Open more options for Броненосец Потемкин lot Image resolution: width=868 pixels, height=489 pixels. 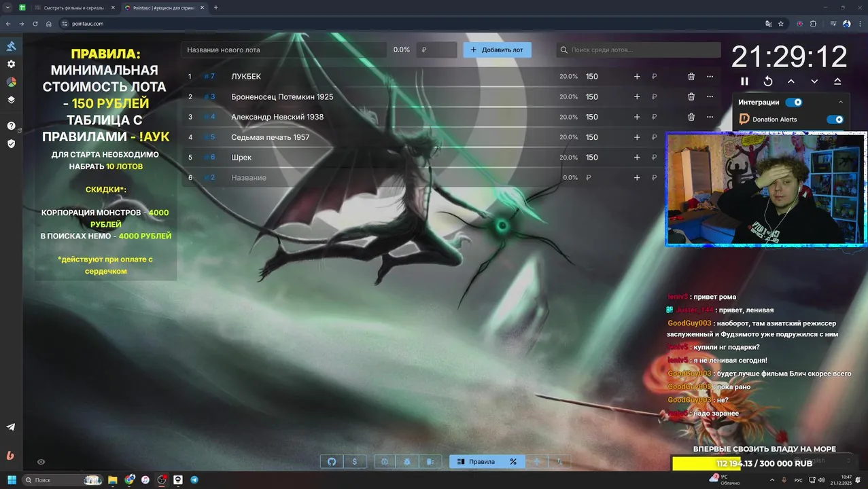coord(710,97)
